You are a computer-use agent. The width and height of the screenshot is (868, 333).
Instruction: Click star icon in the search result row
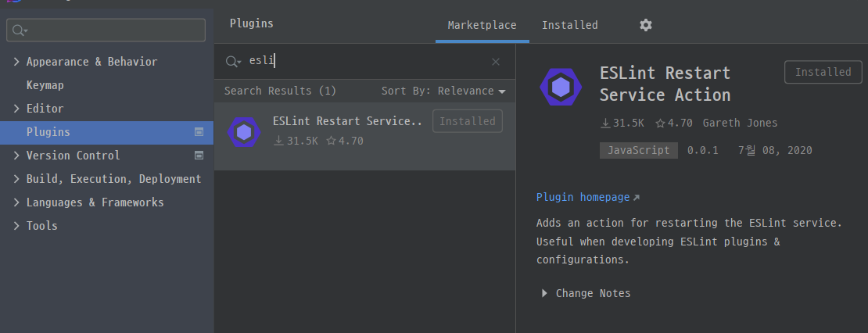pyautogui.click(x=331, y=141)
